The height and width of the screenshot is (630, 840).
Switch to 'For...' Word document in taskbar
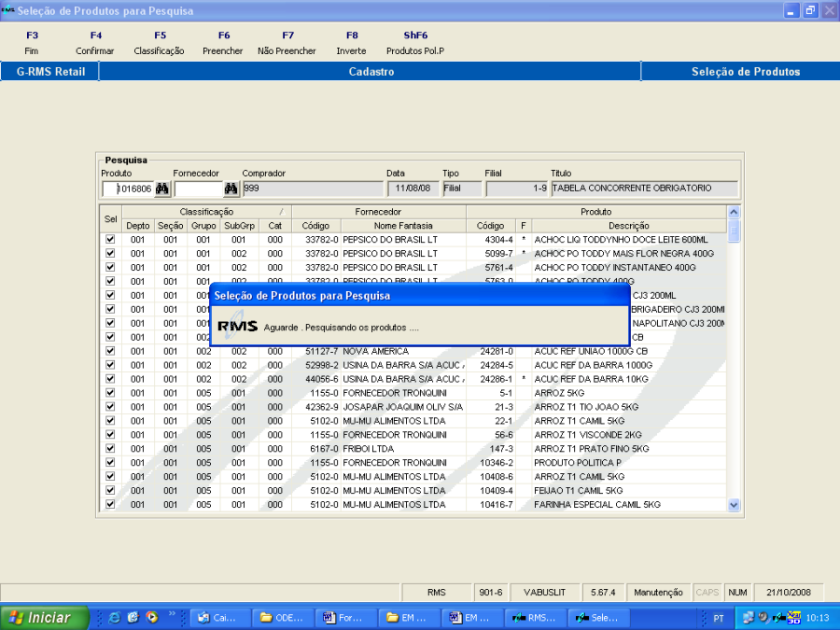pyautogui.click(x=344, y=618)
